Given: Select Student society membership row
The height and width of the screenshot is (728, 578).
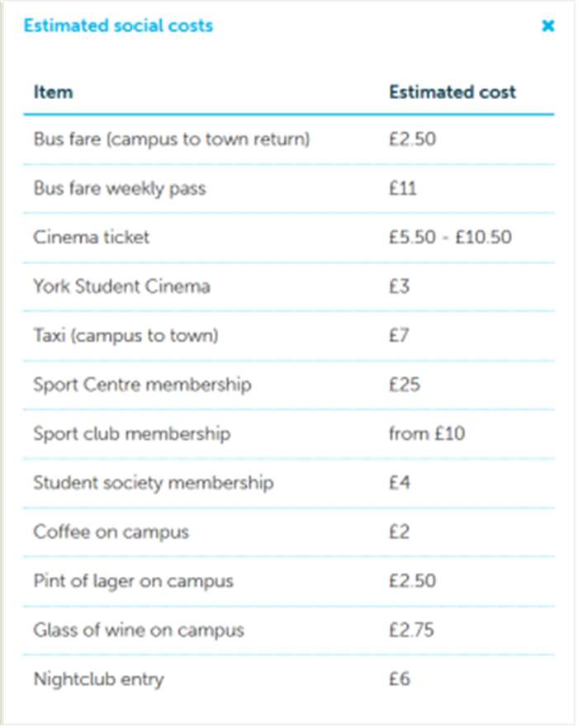Looking at the screenshot, I should [x=289, y=483].
